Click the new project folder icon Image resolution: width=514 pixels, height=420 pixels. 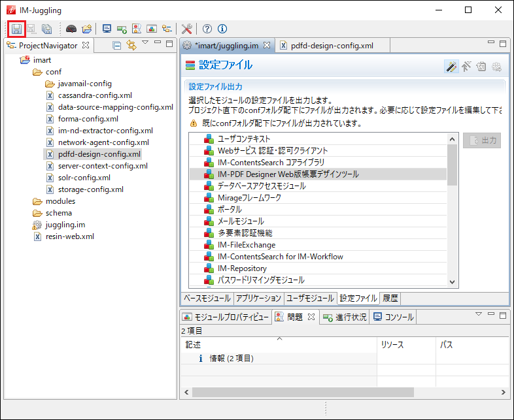[x=87, y=29]
